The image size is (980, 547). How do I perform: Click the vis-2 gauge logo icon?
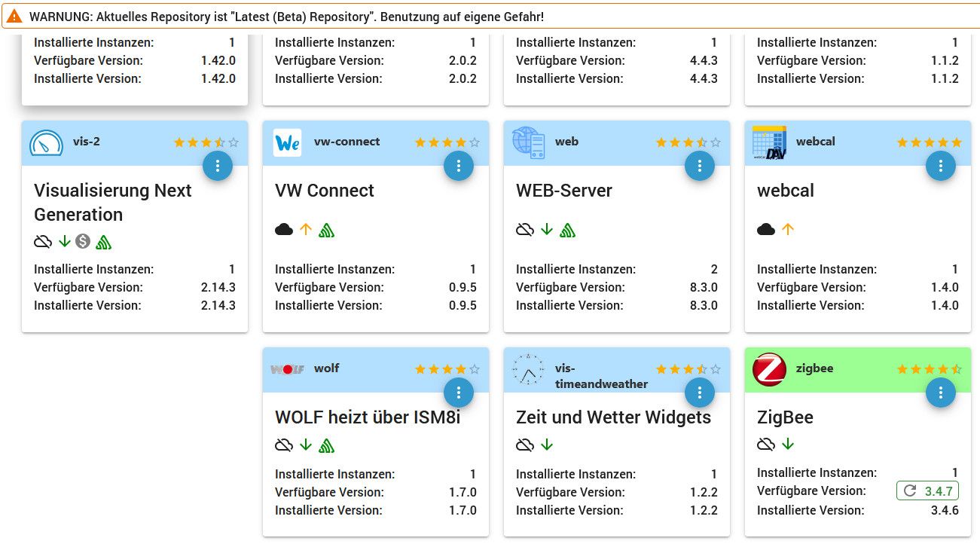(46, 142)
